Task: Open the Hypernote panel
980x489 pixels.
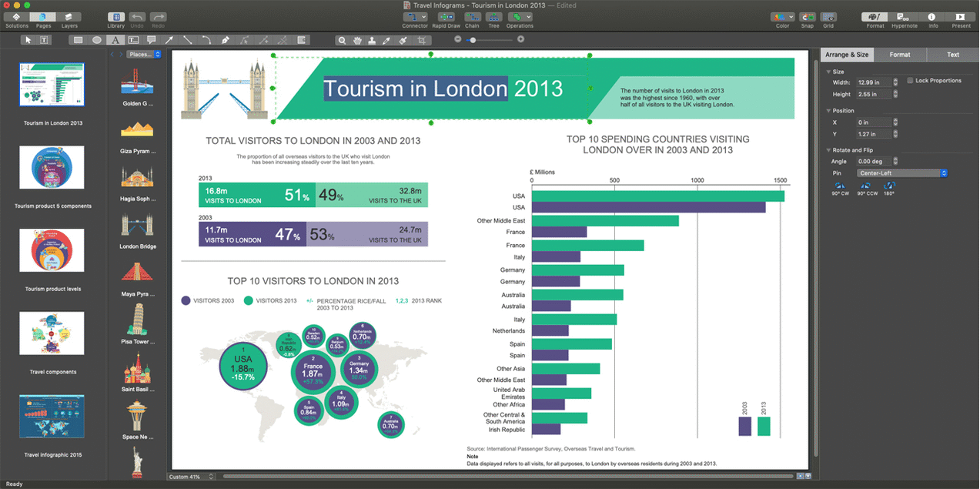Action: pos(904,16)
